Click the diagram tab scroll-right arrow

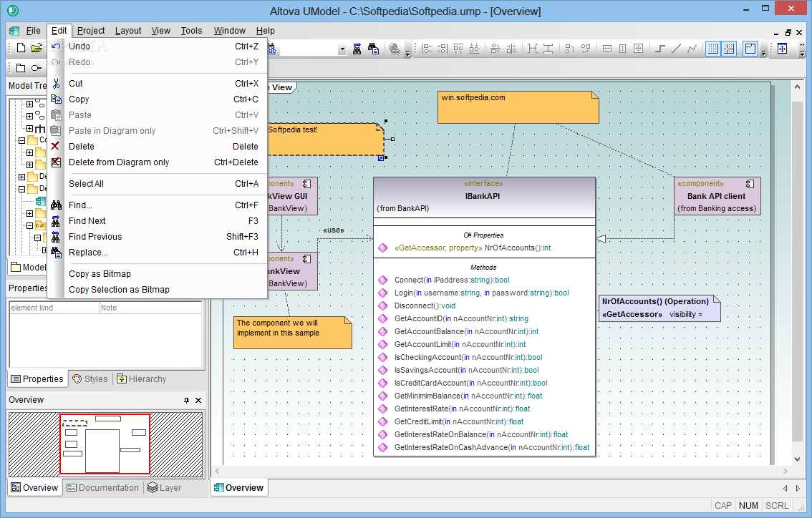pos(798,488)
